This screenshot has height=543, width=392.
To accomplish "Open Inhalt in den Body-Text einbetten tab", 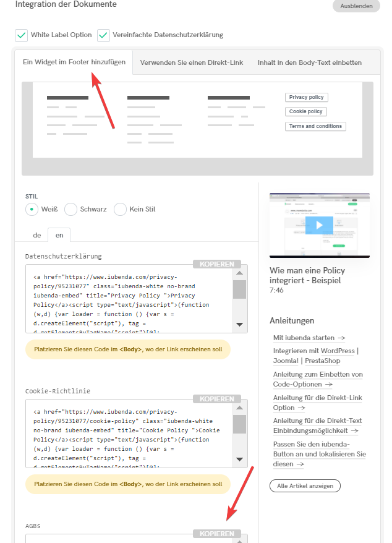I will click(309, 62).
